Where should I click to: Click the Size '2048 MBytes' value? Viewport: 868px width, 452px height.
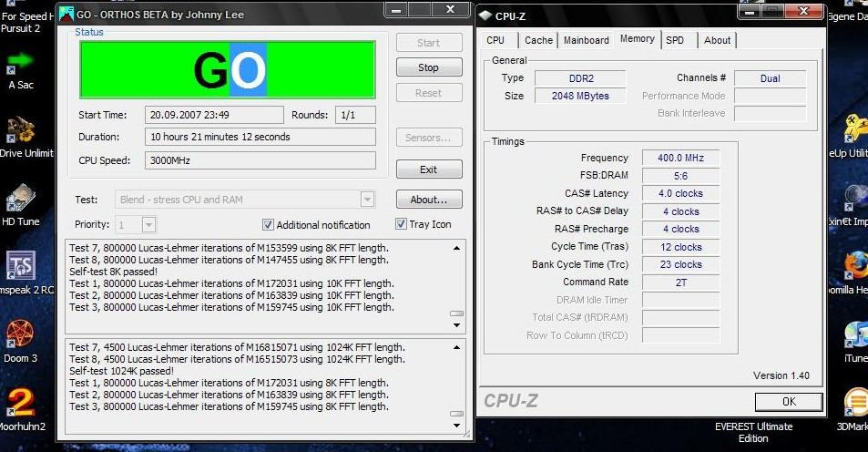click(x=580, y=96)
